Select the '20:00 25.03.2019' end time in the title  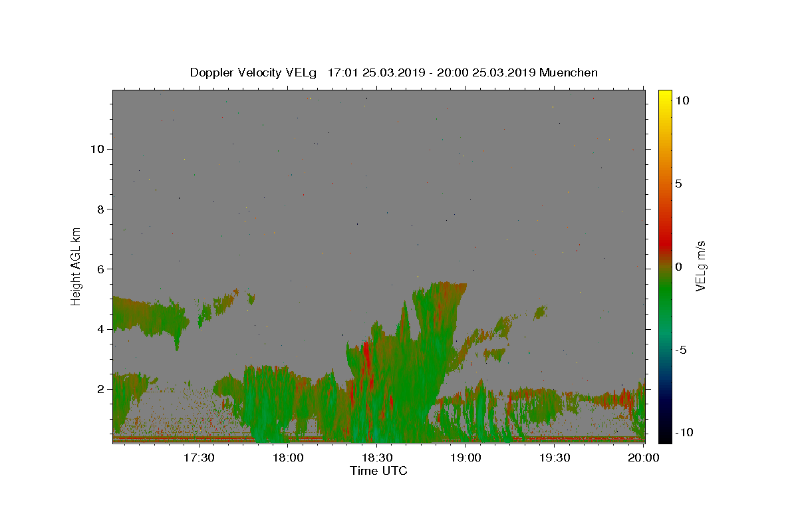click(485, 72)
